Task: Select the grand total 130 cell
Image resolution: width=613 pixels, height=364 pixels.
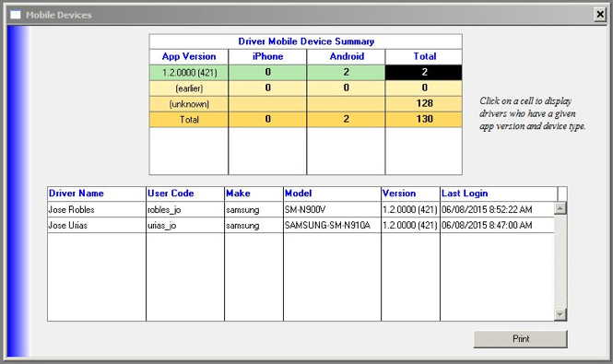Action: click(424, 120)
